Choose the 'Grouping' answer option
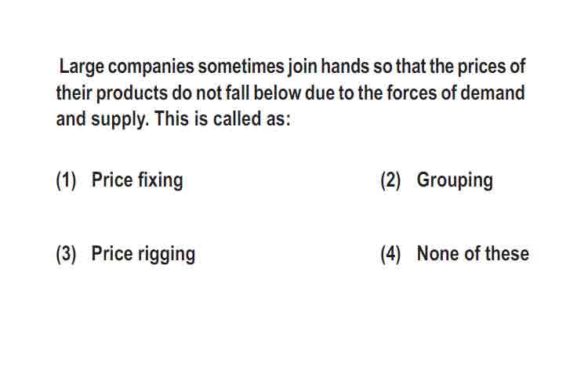Screen dimensions: 588x392 (x=455, y=180)
